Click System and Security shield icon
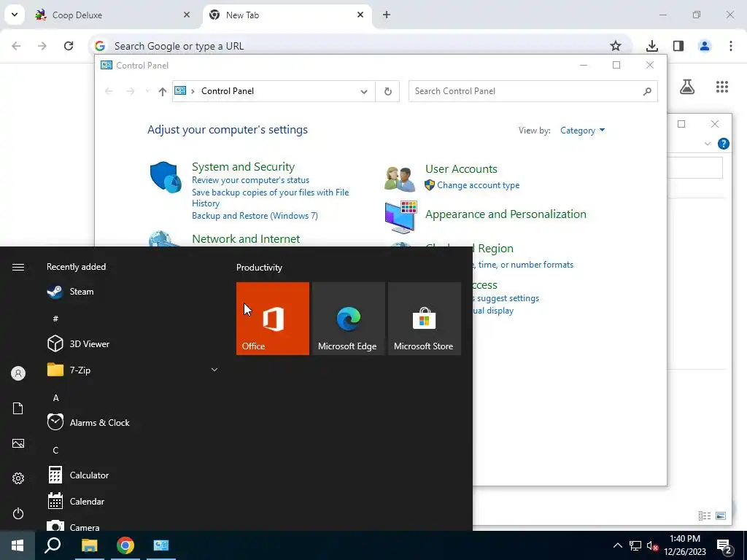This screenshot has height=560, width=747. coord(166,177)
